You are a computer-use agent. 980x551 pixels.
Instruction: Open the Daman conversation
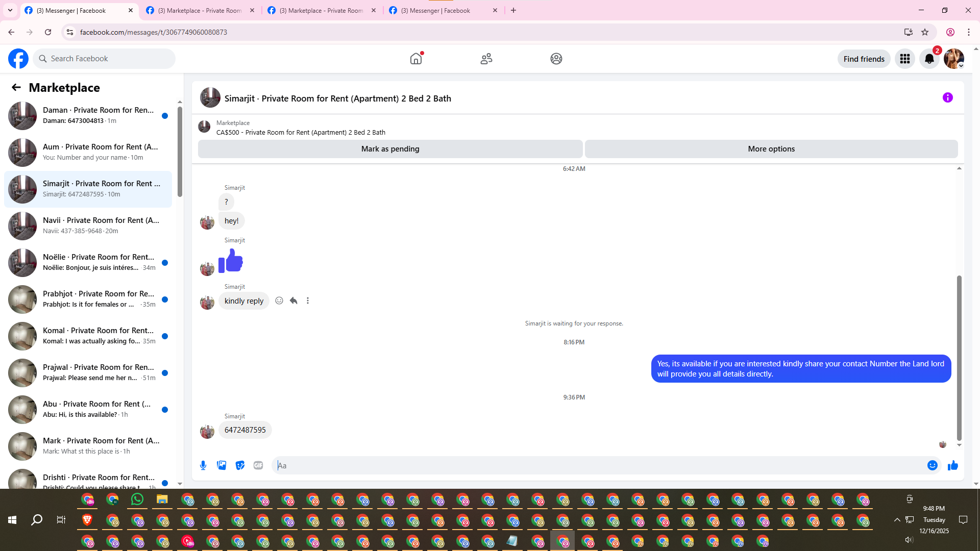pyautogui.click(x=88, y=116)
